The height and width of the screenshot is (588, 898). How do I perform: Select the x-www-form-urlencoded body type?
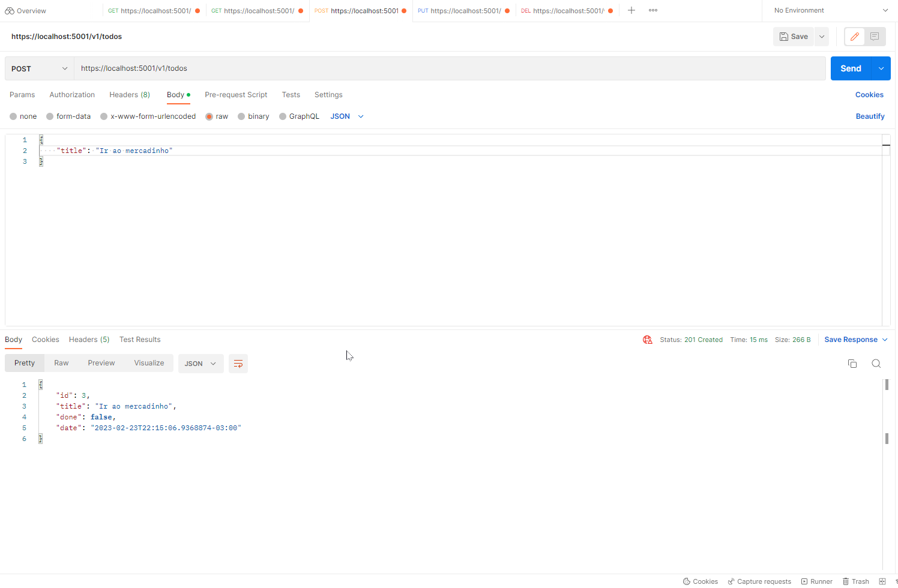[x=148, y=116]
